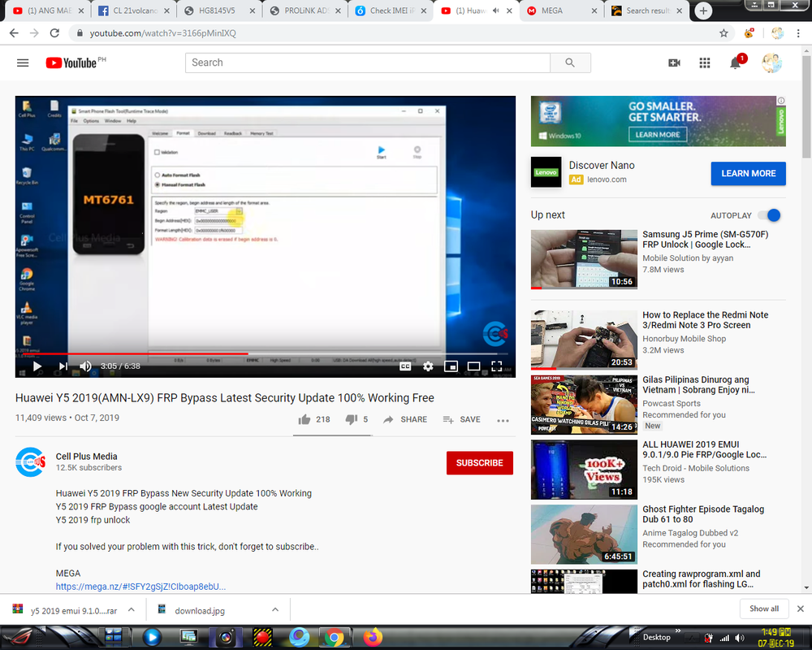This screenshot has width=812, height=650.
Task: Go to the YouTube home logo
Action: click(x=71, y=63)
